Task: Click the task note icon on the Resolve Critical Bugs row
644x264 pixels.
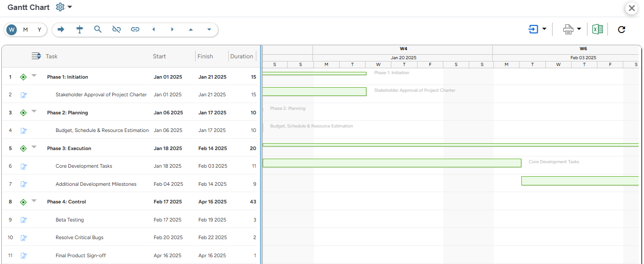Action: (24, 238)
